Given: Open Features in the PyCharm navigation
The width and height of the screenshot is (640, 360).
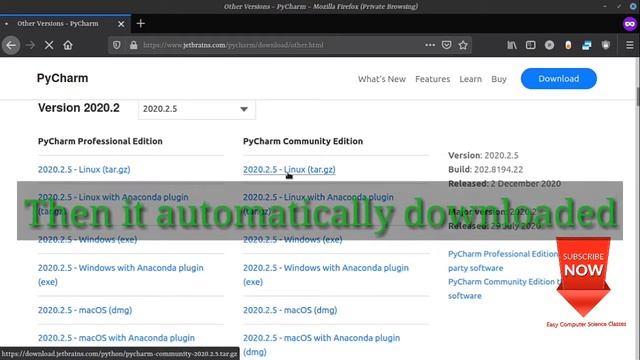Looking at the screenshot, I should coord(432,79).
